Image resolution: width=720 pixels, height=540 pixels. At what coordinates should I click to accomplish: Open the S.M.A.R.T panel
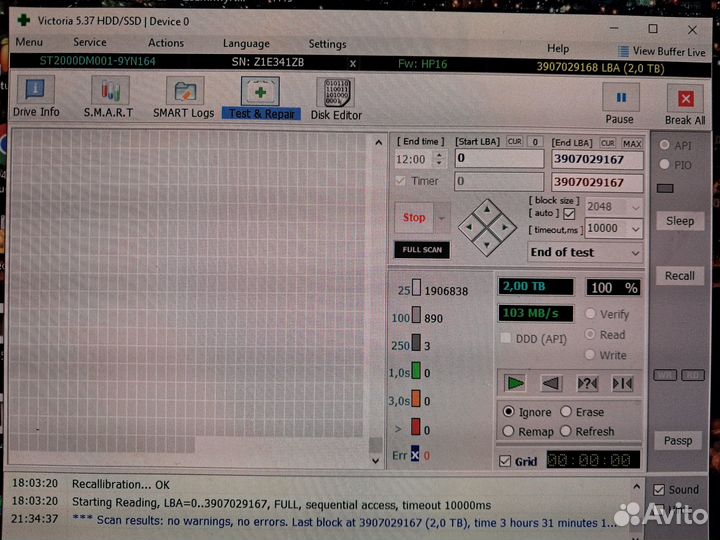point(108,98)
